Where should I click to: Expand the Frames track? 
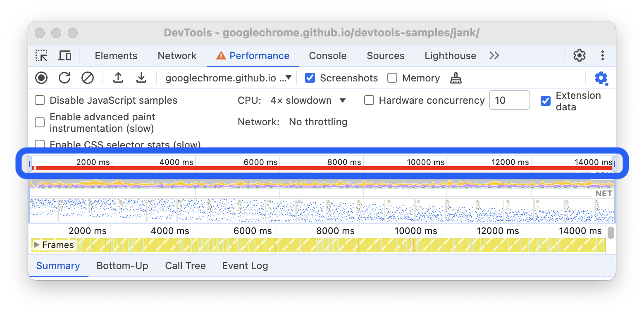pyautogui.click(x=37, y=245)
